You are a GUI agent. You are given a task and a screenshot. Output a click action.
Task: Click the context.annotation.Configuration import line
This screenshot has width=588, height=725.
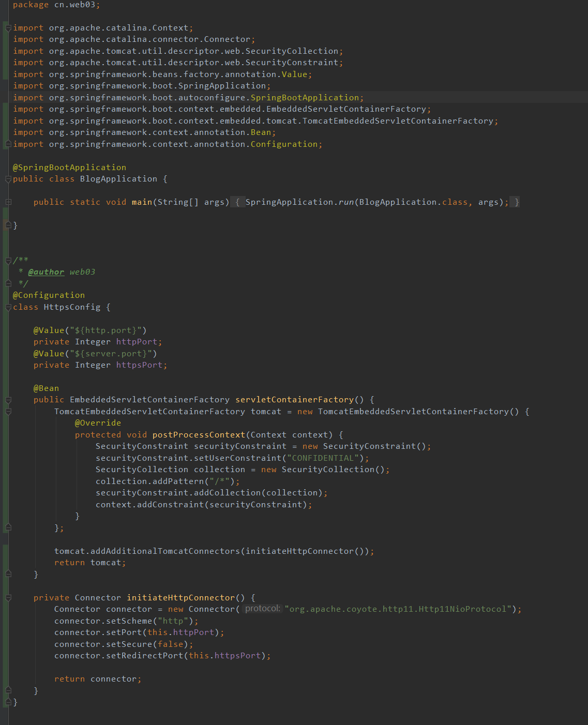tap(168, 144)
